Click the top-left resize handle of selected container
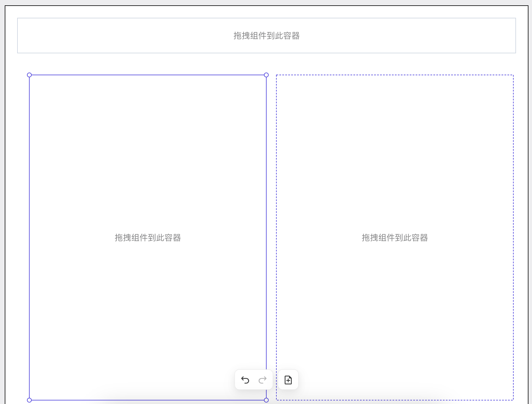The height and width of the screenshot is (404, 532). click(29, 75)
